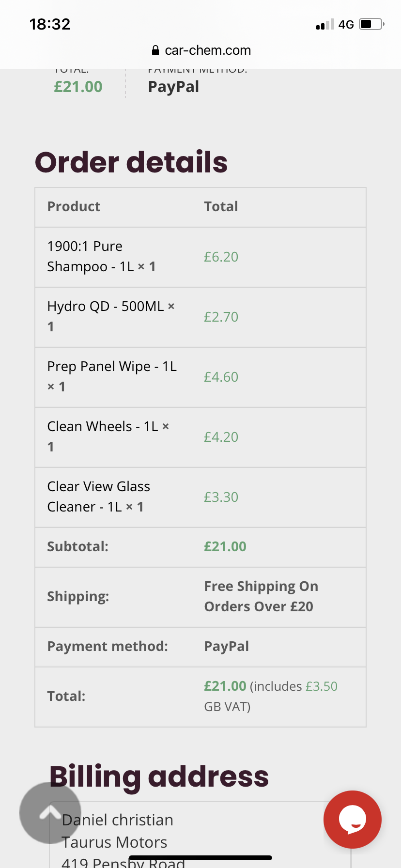This screenshot has width=401, height=868.
Task: Tap the Free Shipping On Orders text
Action: click(x=261, y=596)
